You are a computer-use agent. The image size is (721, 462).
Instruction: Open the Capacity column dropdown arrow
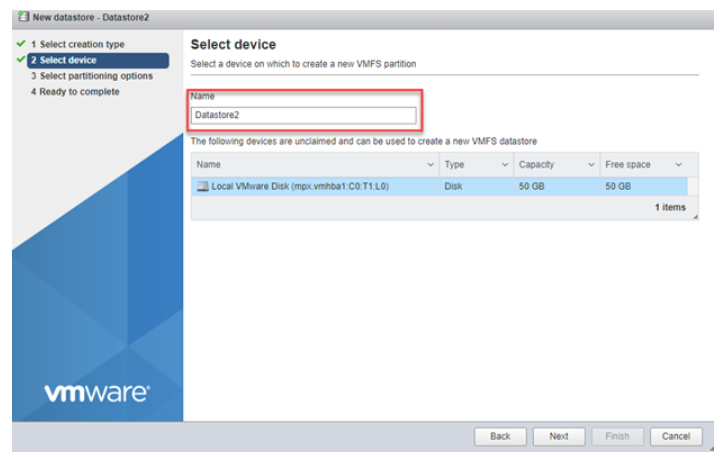pyautogui.click(x=591, y=165)
